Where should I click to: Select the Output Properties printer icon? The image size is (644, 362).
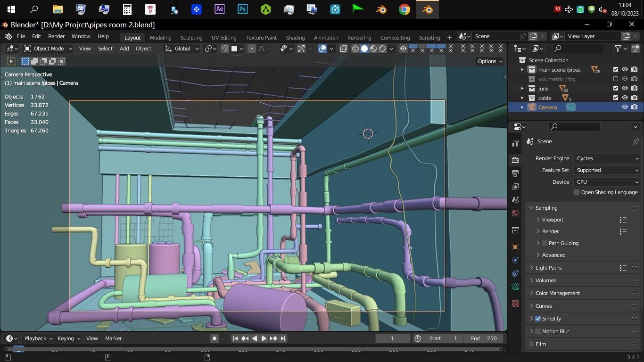pyautogui.click(x=515, y=173)
